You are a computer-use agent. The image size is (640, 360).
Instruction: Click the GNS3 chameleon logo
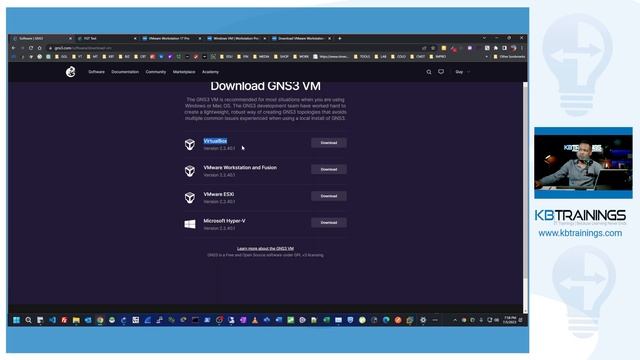tap(71, 72)
